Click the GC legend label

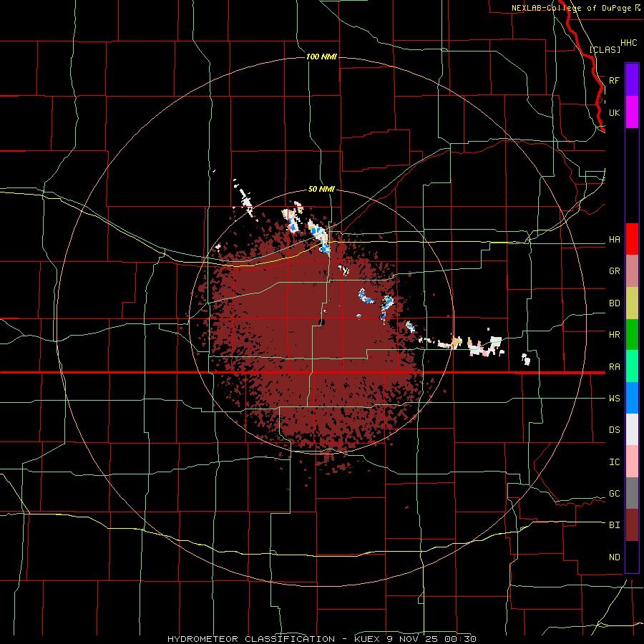[x=614, y=494]
